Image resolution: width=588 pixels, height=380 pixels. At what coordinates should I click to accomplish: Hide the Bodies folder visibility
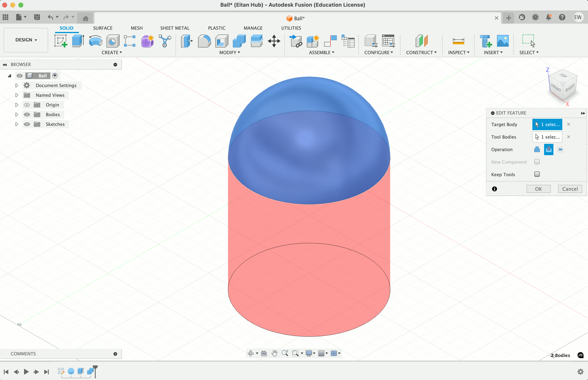27,115
